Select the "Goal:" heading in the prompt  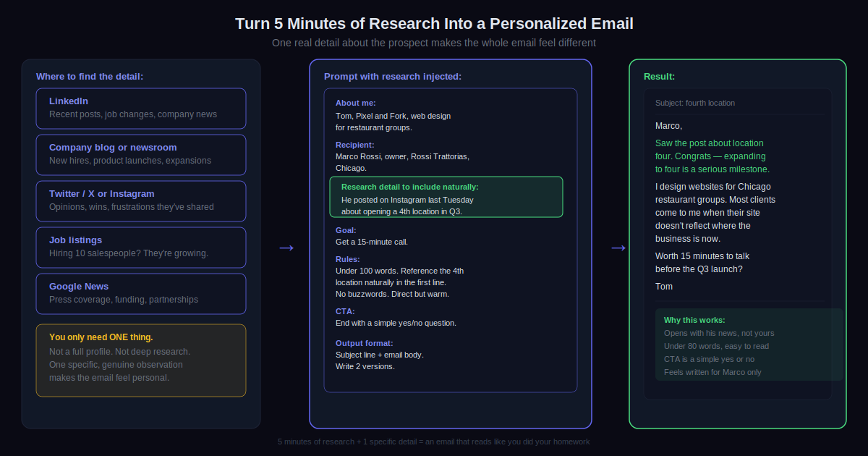pos(346,230)
